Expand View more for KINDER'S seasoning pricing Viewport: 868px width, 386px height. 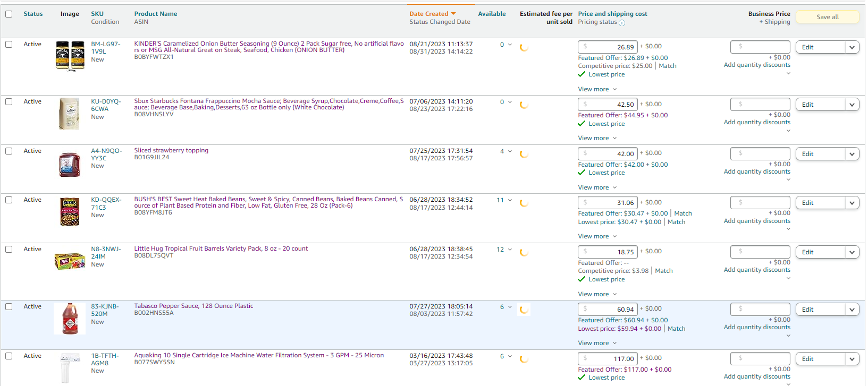tap(597, 89)
